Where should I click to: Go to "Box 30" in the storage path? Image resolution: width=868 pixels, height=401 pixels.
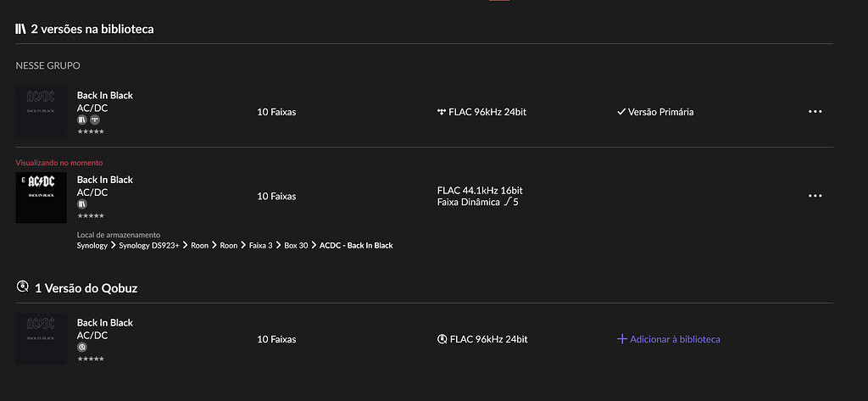point(296,246)
